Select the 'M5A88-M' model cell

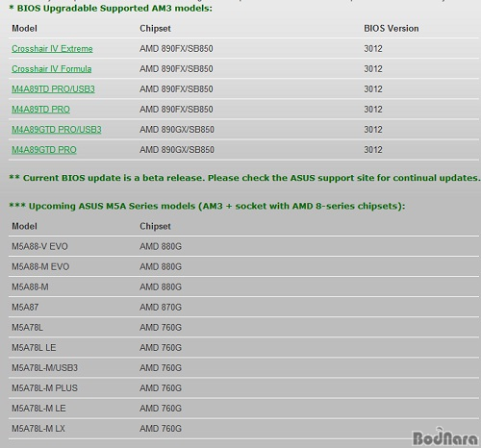(30, 286)
